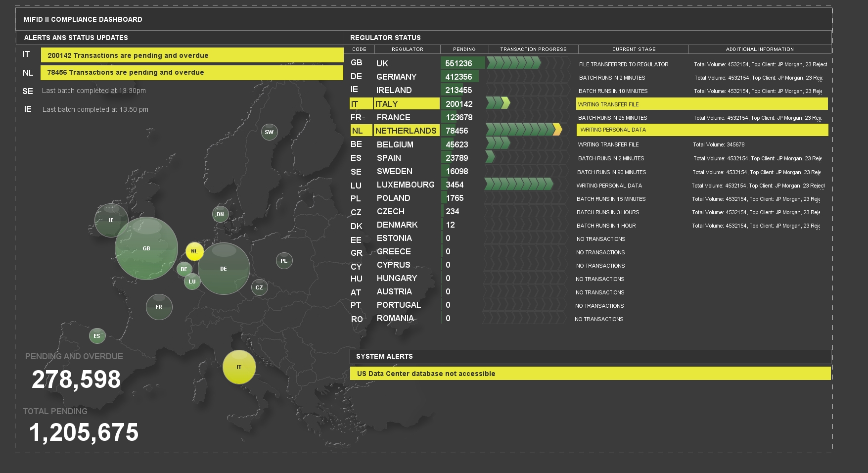The height and width of the screenshot is (473, 868).
Task: Select the CZ bubble on the map
Action: pos(259,287)
